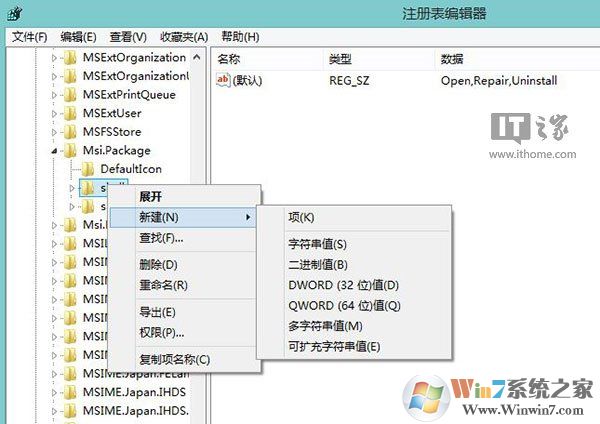600x424 pixels.
Task: Open the 收藏夹(A) menu
Action: pos(184,37)
